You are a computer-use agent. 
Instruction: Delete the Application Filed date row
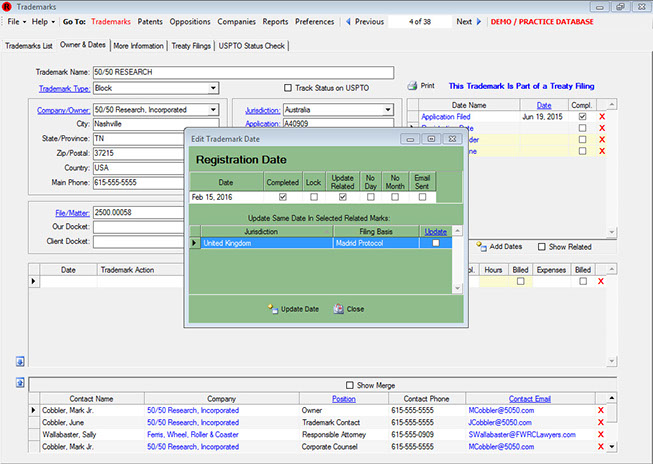[601, 117]
